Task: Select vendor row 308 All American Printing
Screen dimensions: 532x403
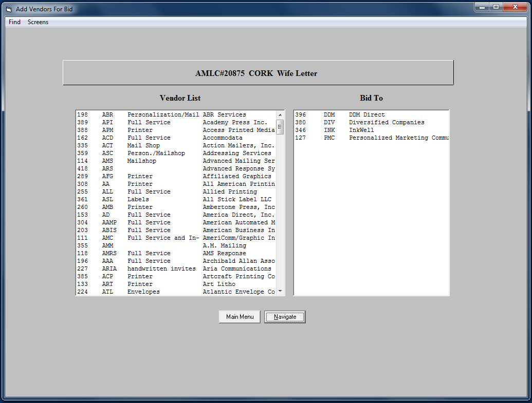Action: [x=176, y=184]
